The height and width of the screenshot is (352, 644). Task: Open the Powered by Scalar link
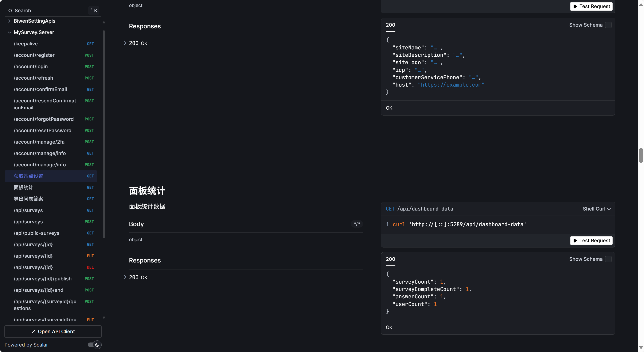[x=26, y=345]
